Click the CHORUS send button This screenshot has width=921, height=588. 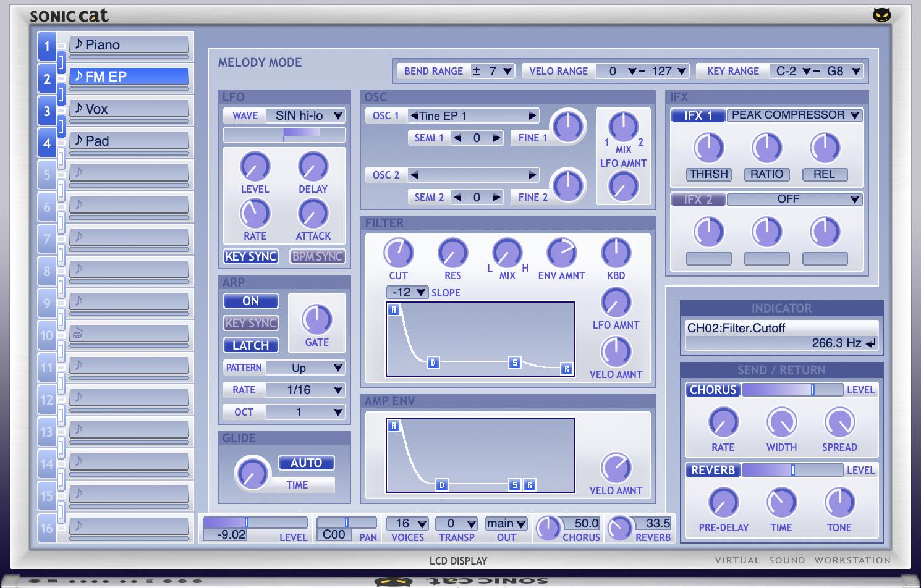coord(713,390)
